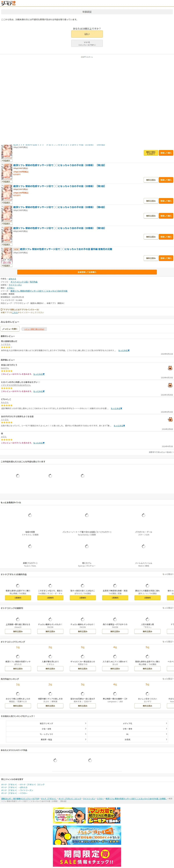Expand もっとみる on the 草 review
Screen dimensions: 174x868
tap(39, 443)
